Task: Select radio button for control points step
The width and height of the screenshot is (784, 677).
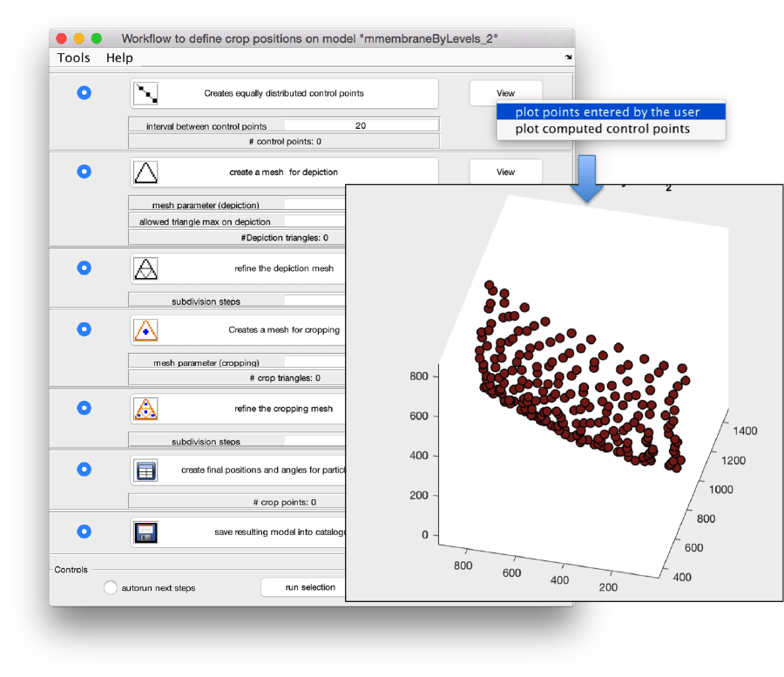Action: click(x=84, y=92)
